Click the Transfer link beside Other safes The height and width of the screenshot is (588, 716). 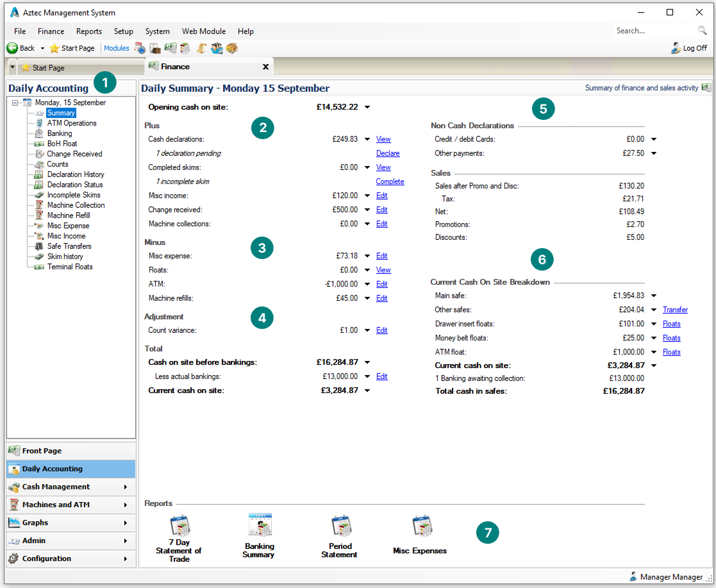(675, 310)
